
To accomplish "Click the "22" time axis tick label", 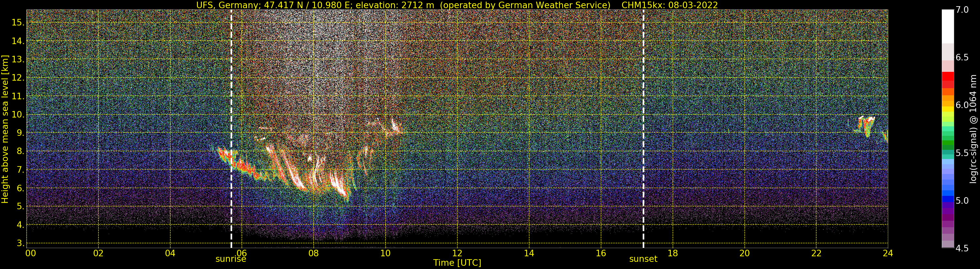I will point(816,253).
